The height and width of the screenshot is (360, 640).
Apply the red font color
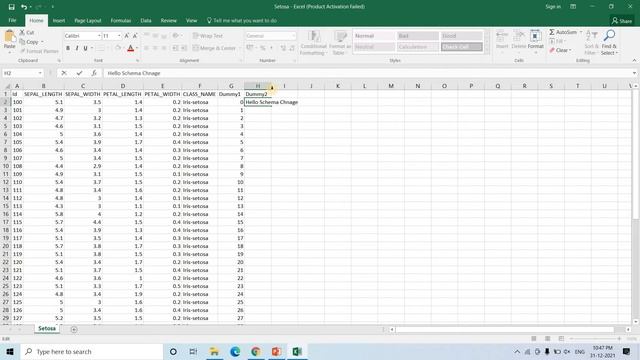130,48
